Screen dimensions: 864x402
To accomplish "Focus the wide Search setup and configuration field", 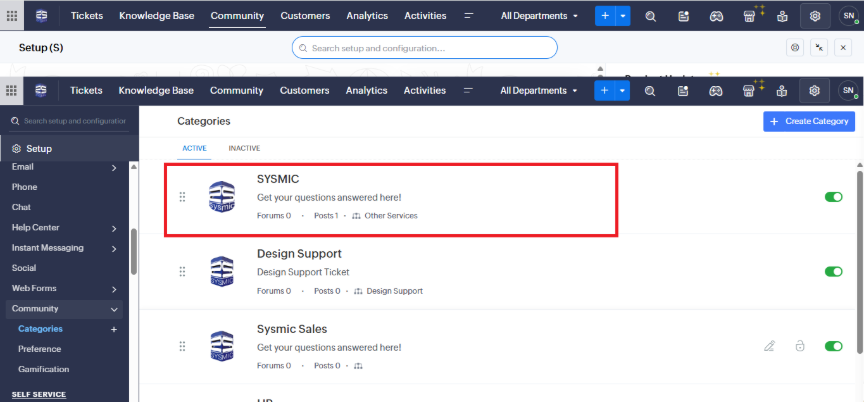I will (425, 47).
